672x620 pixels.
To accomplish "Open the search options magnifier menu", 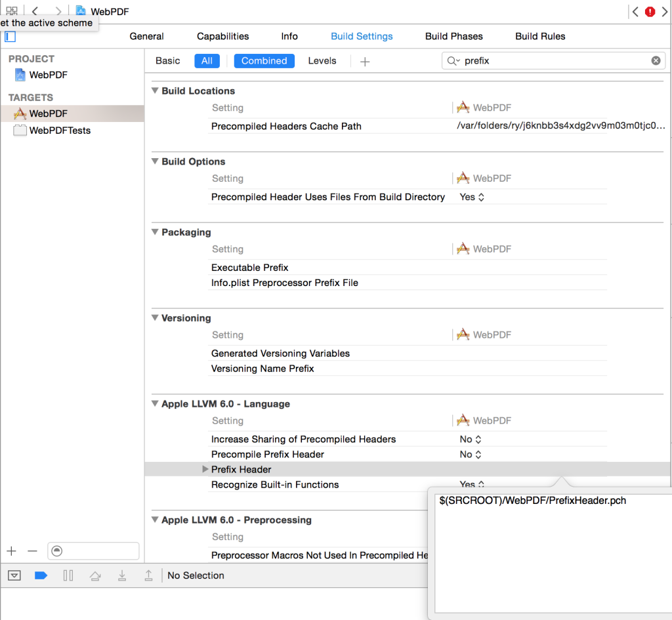I will [453, 61].
